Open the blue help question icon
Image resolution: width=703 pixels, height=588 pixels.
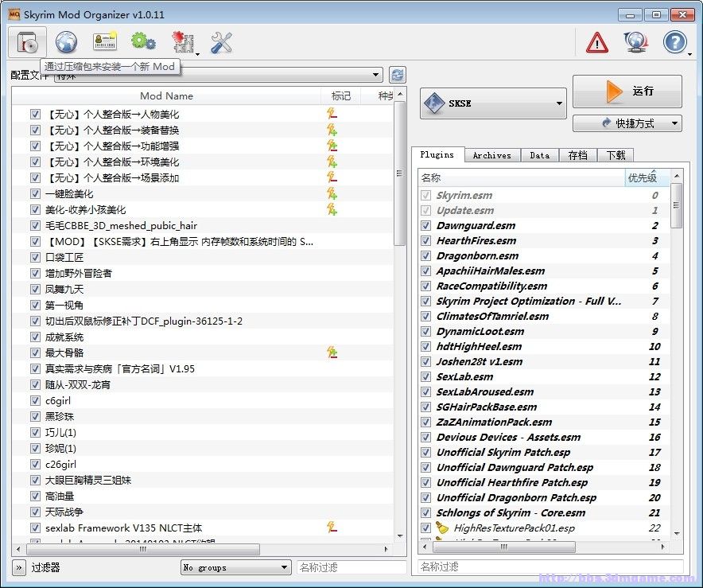tap(674, 43)
